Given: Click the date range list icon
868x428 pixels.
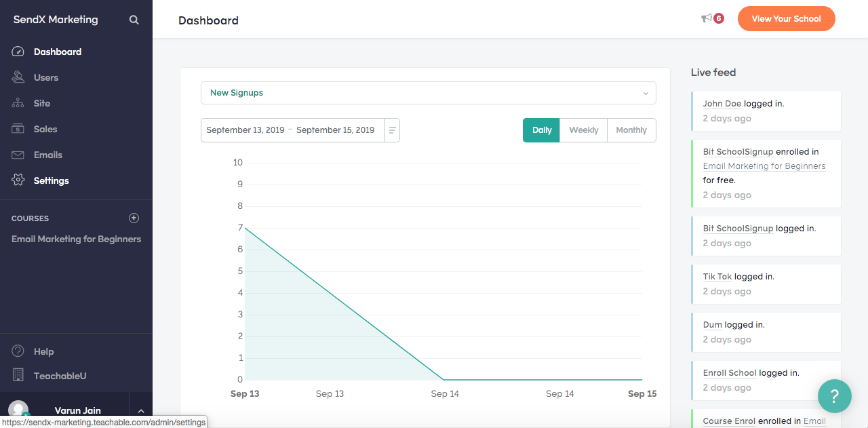Looking at the screenshot, I should pos(392,130).
